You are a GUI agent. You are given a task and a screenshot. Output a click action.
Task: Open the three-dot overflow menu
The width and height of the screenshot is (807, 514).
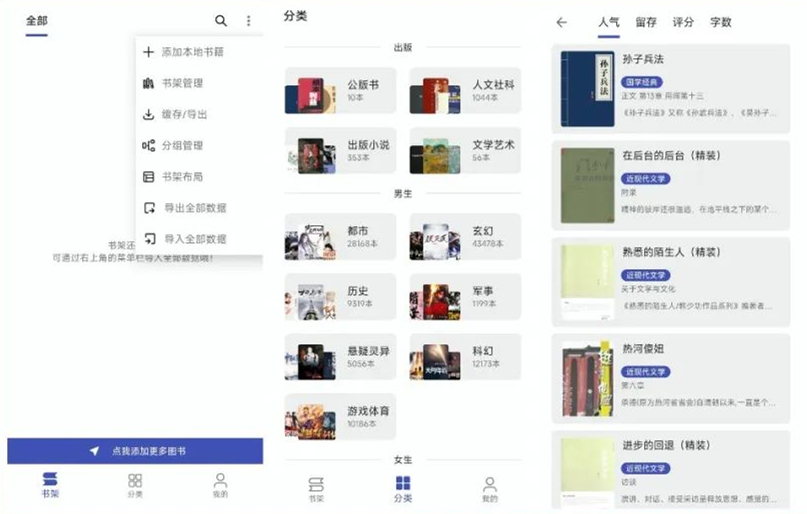click(249, 21)
